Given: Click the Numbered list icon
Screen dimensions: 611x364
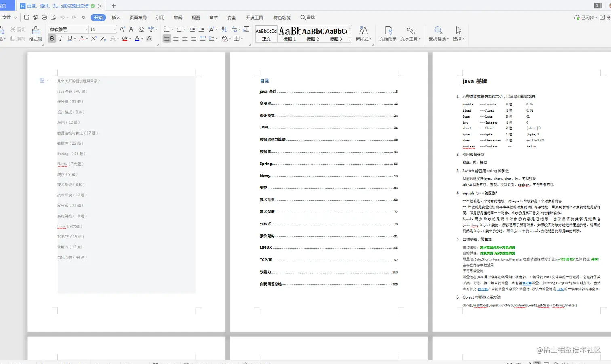Looking at the screenshot, I should point(179,29).
